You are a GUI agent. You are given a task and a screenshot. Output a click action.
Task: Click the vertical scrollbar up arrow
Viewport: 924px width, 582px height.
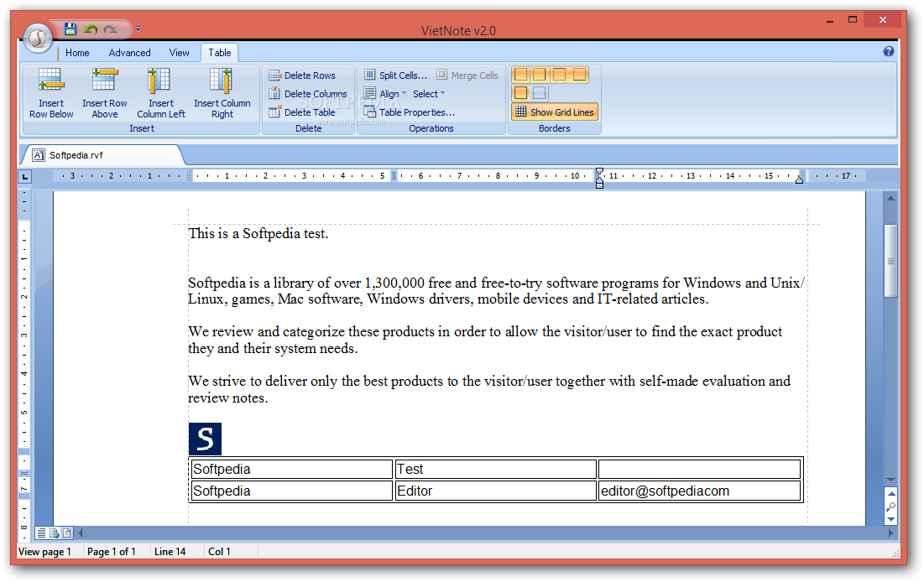(x=890, y=199)
